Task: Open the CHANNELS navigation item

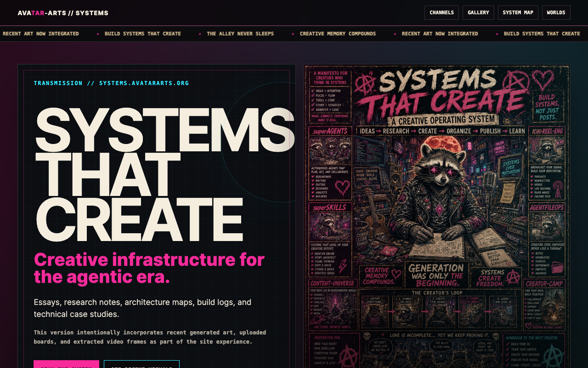Action: click(x=441, y=12)
